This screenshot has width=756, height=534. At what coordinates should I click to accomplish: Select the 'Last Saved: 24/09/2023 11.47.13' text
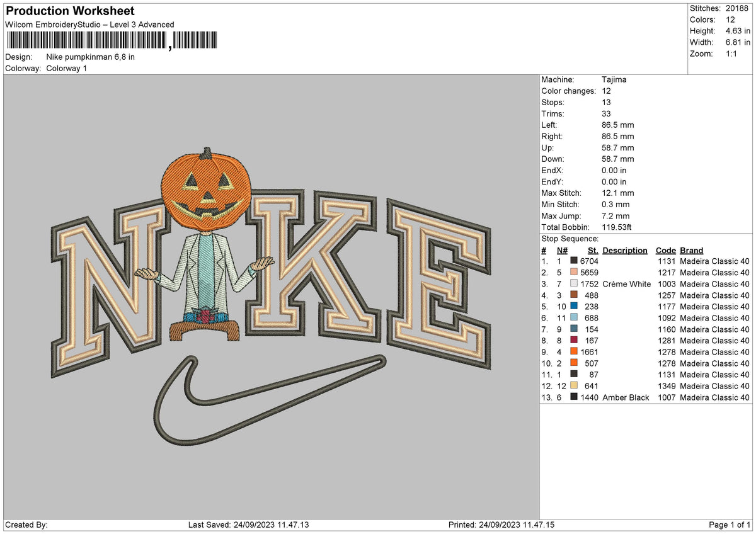click(248, 525)
